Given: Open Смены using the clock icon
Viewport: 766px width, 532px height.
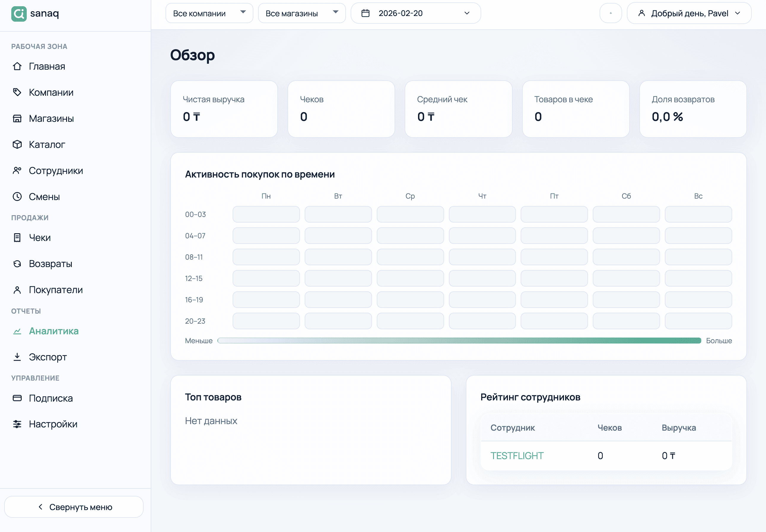Looking at the screenshot, I should point(18,196).
